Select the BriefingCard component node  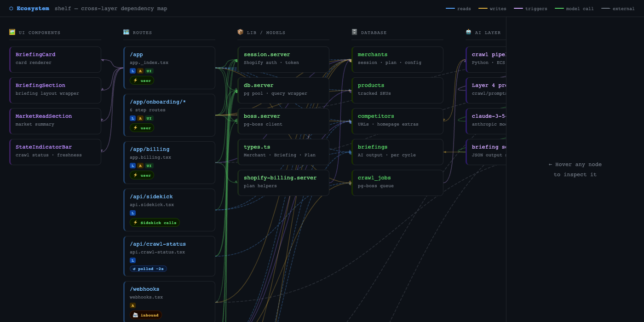point(55,59)
